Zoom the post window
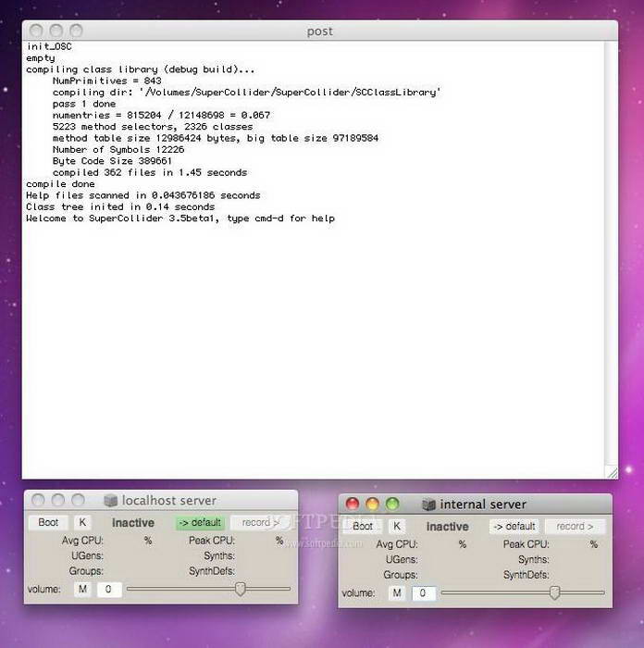Screen dimensions: 644x648 pos(76,31)
